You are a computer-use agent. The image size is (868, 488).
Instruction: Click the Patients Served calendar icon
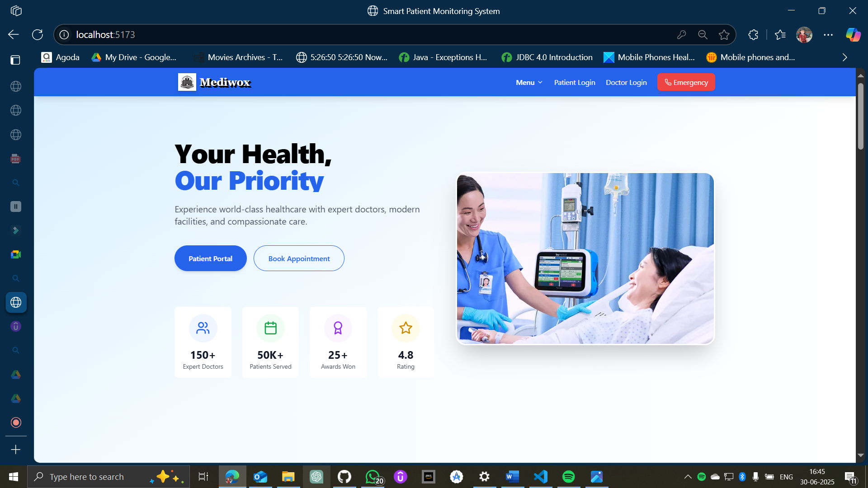point(270,328)
